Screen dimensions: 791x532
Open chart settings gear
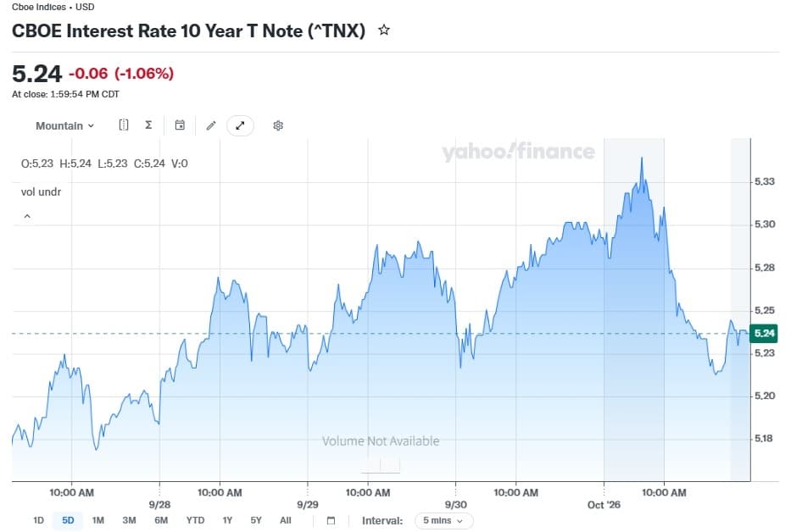pos(278,125)
